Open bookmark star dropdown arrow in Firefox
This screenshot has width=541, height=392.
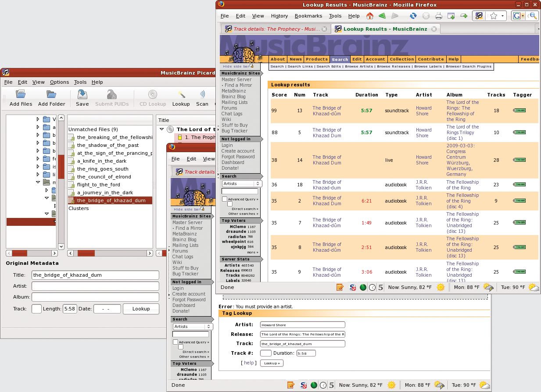[502, 16]
